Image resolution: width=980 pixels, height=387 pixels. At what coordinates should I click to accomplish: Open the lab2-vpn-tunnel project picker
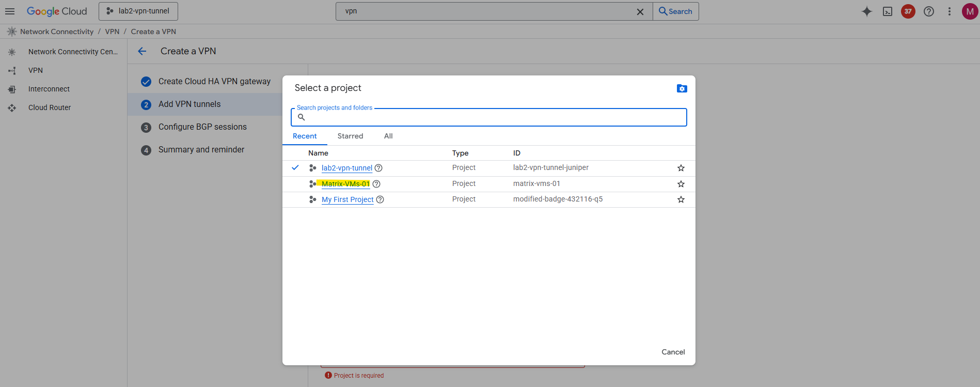click(138, 11)
